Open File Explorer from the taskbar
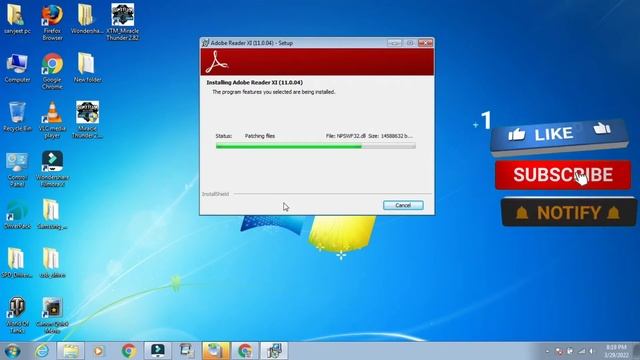 click(71, 351)
